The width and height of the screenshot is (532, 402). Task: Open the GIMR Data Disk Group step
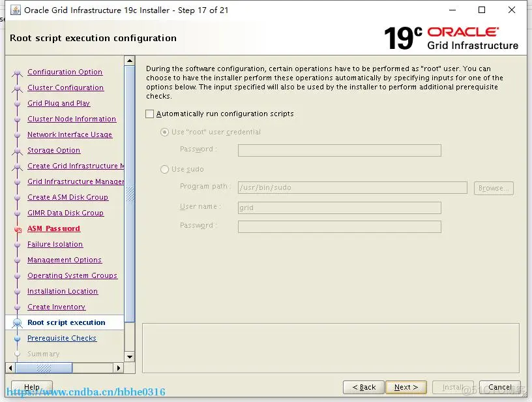tap(65, 213)
